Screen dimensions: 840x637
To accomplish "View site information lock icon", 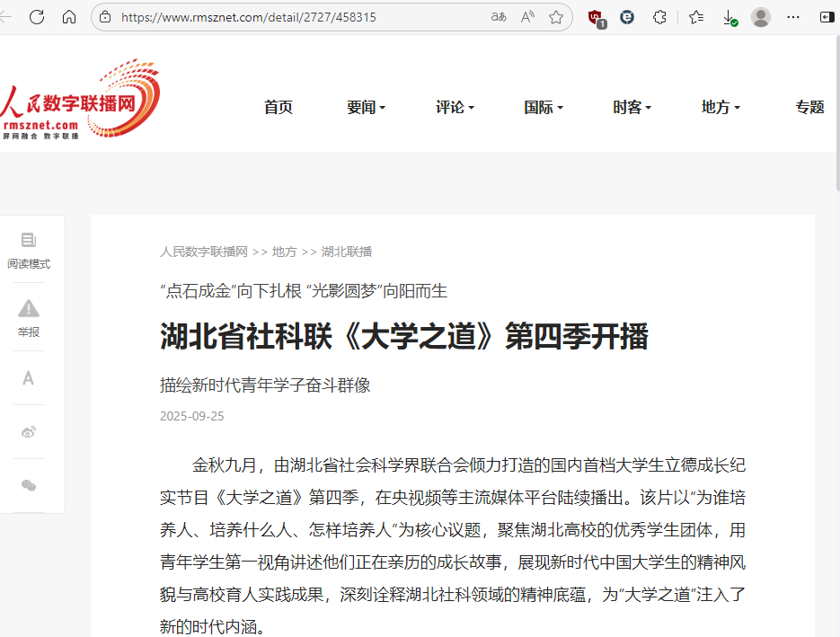I will (x=105, y=17).
